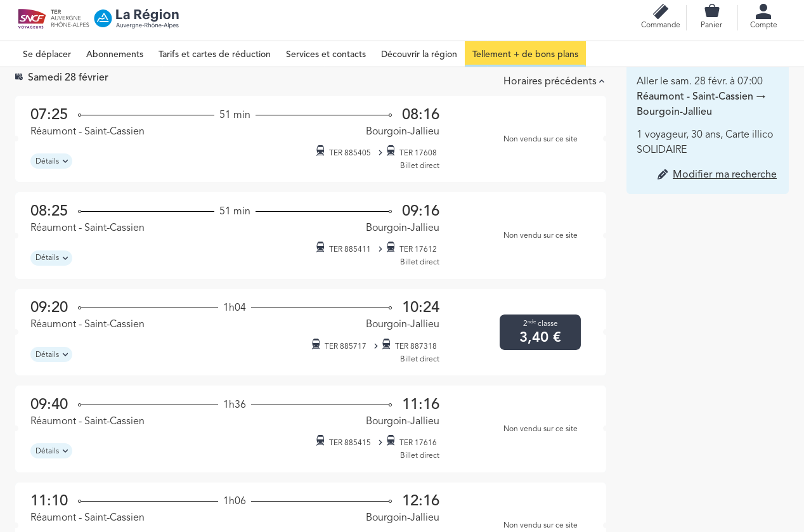Viewport: 804px width, 532px height.
Task: Click the pencil icon beside Modifier ma recherche
Action: pyautogui.click(x=663, y=174)
